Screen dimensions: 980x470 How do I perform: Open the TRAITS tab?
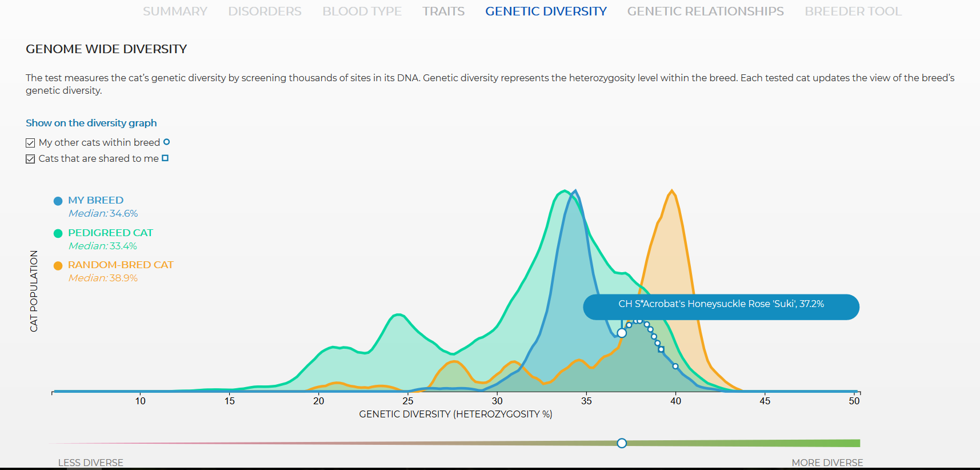[x=443, y=11]
